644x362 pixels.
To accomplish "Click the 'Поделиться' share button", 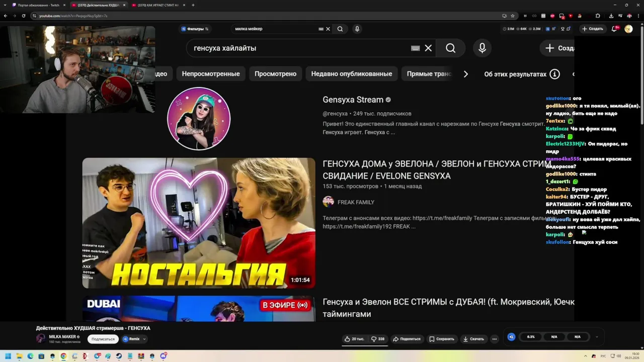I will 407,339.
